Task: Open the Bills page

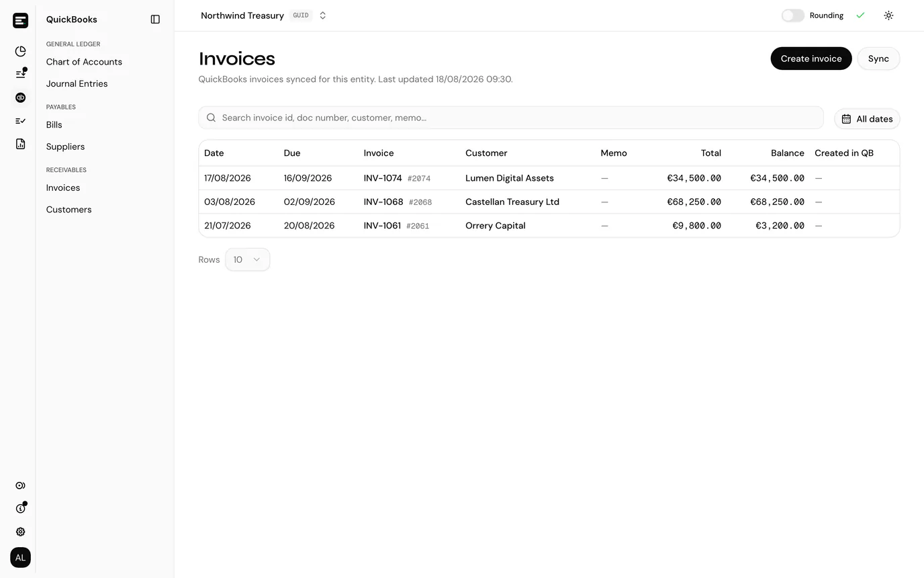Action: coord(54,125)
